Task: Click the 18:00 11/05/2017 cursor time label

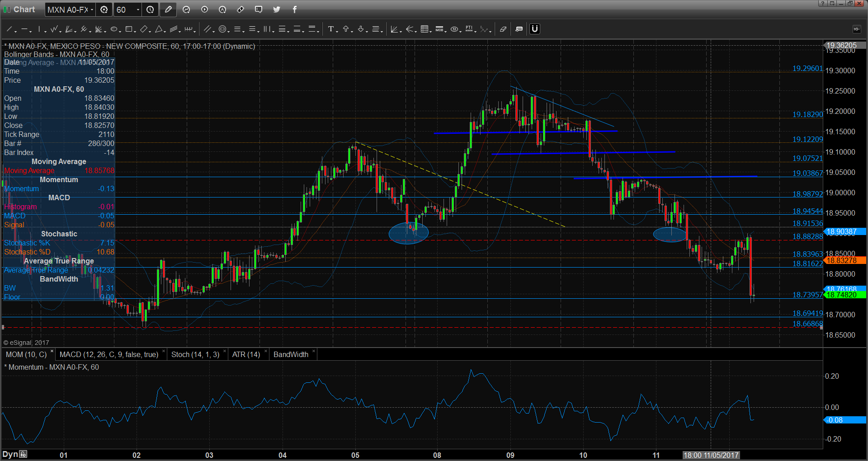Action: coord(711,455)
